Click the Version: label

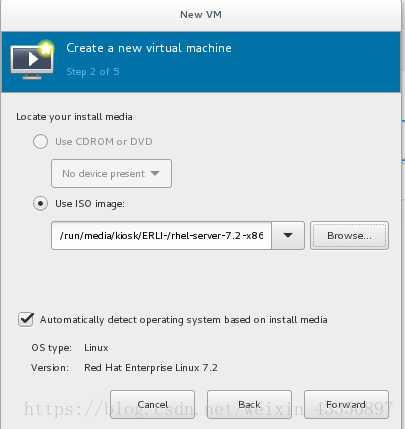coord(50,368)
